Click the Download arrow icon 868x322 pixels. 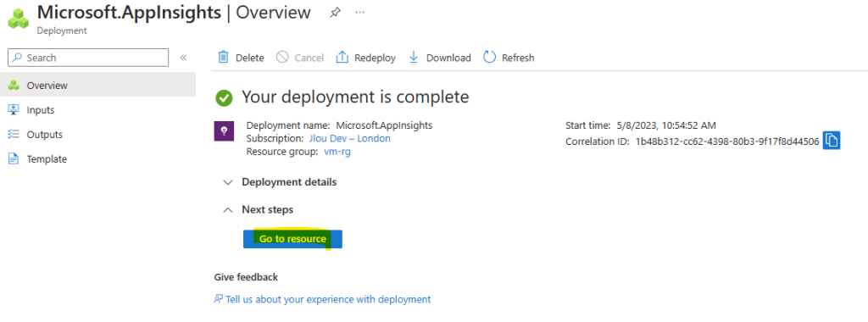(x=413, y=58)
